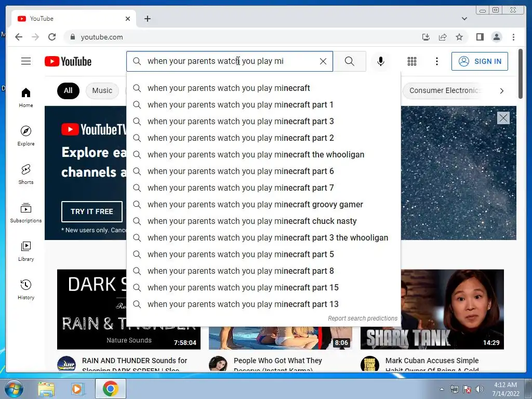Open Shorts in the sidebar

26,175
